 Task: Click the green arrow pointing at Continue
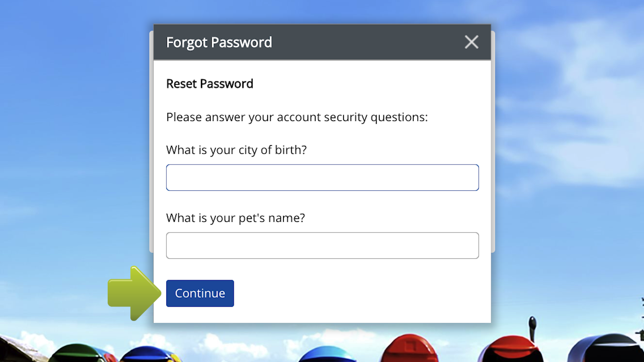click(x=132, y=293)
